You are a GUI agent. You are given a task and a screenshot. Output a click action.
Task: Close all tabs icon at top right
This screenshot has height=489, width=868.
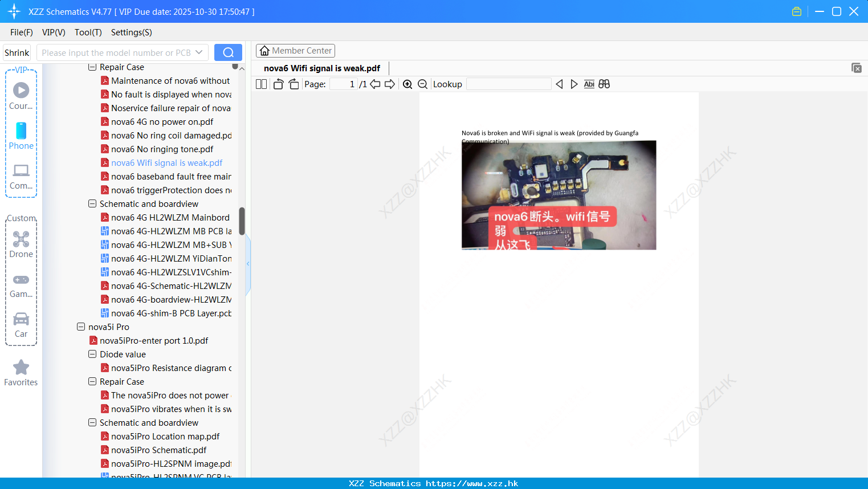[x=856, y=68]
